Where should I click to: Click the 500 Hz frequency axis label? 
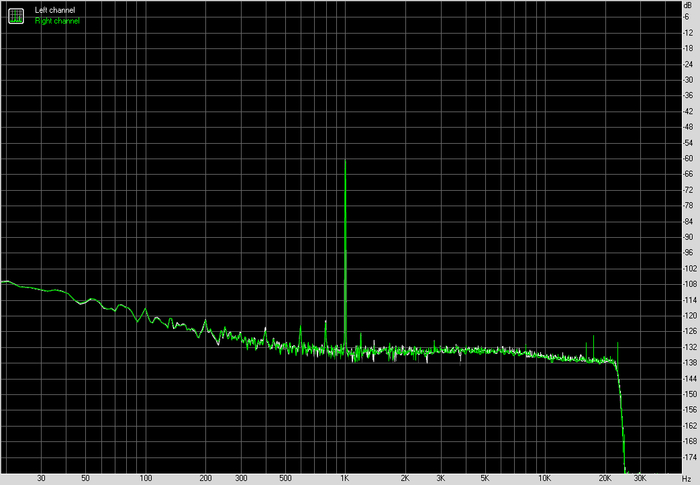(285, 478)
